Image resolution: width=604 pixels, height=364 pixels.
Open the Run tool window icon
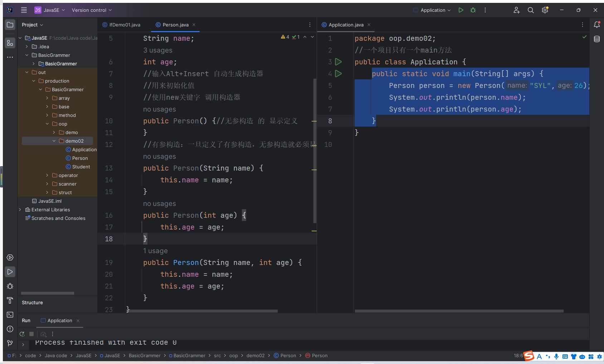coord(10,272)
